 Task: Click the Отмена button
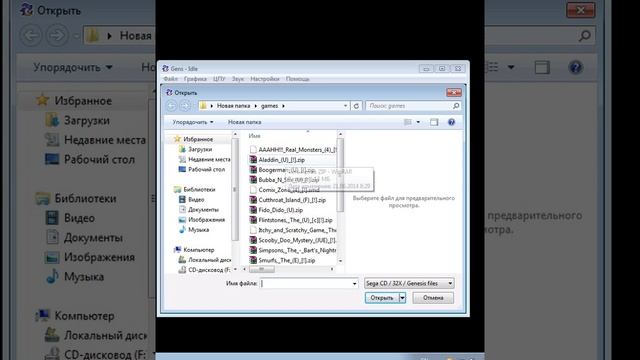tap(433, 298)
